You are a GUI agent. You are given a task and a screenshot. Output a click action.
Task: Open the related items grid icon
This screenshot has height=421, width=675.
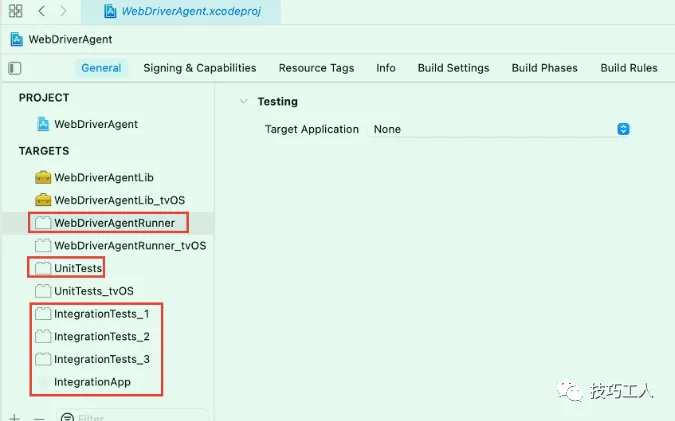15,11
